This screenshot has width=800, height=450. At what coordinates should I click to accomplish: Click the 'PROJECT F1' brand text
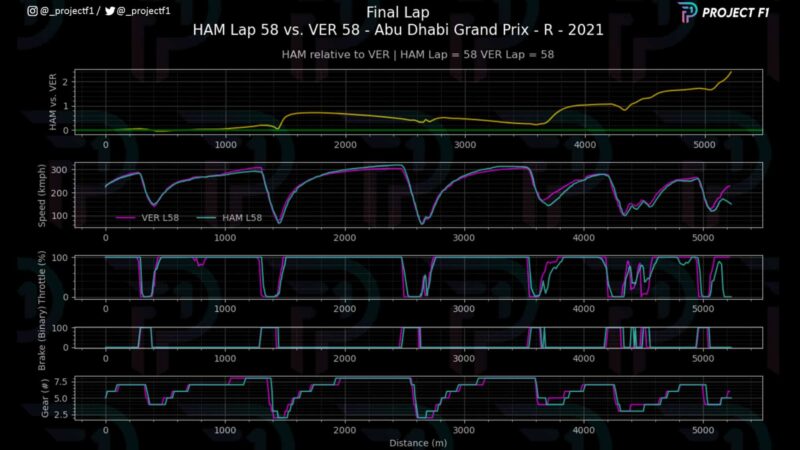pos(735,13)
